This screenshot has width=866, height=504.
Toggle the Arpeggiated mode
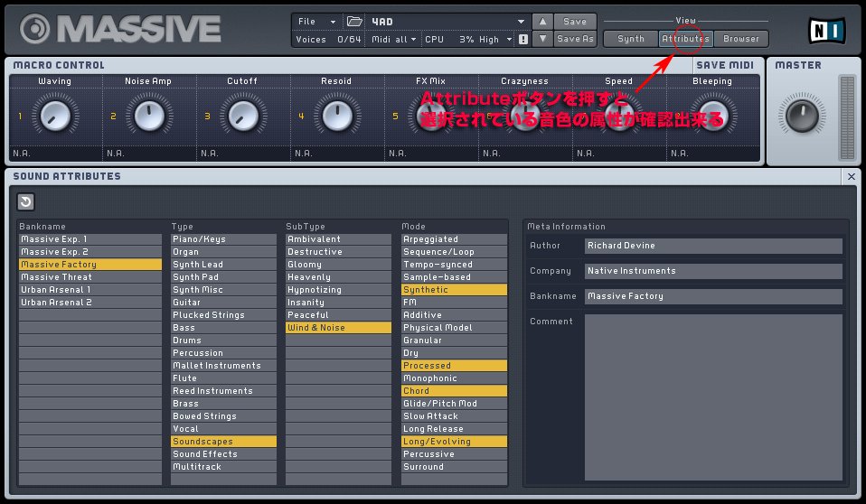pos(454,239)
